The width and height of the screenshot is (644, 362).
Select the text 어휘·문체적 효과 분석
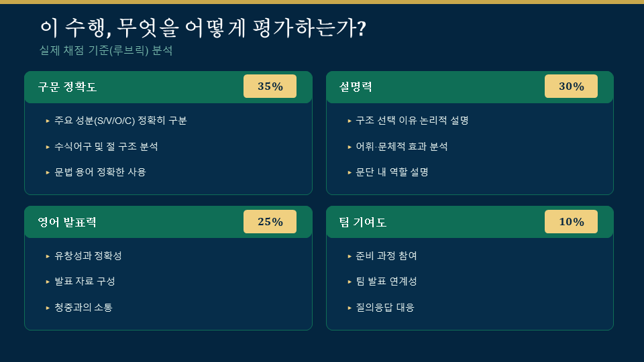(402, 147)
